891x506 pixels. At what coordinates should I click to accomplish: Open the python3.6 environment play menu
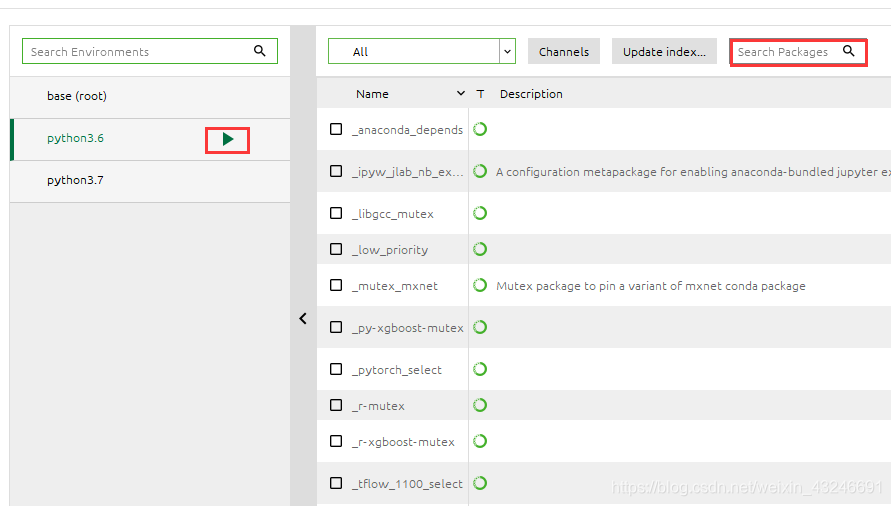click(227, 139)
